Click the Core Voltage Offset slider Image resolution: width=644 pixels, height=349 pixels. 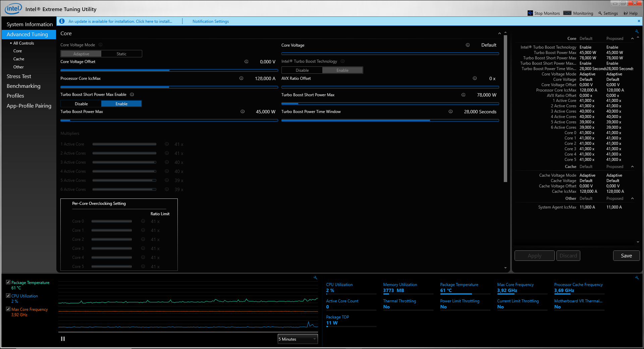(169, 70)
